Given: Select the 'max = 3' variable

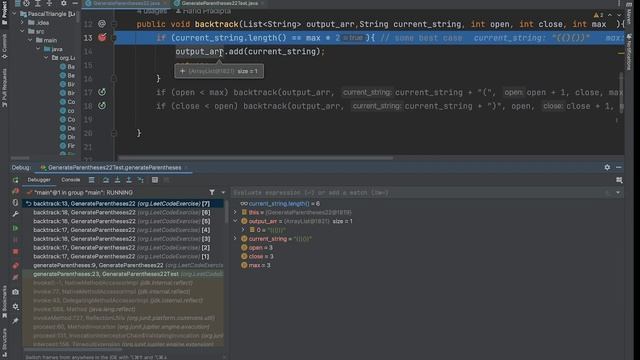Looking at the screenshot, I should 260,265.
